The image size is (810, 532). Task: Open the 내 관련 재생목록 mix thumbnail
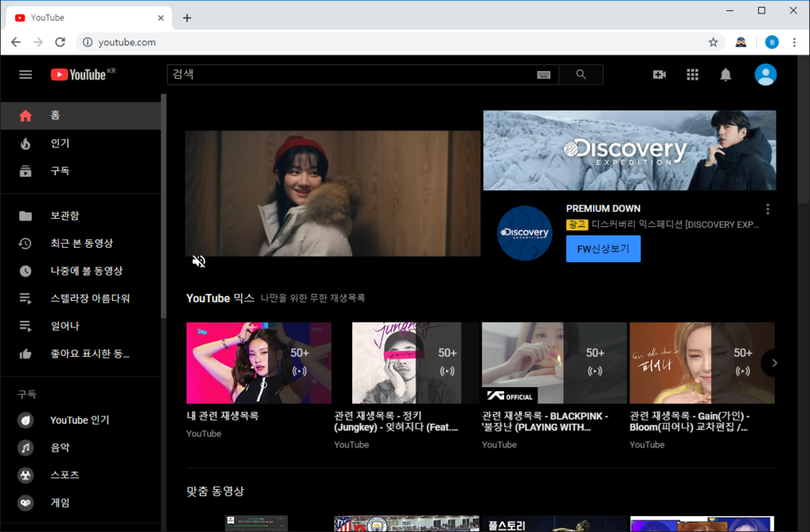click(259, 363)
